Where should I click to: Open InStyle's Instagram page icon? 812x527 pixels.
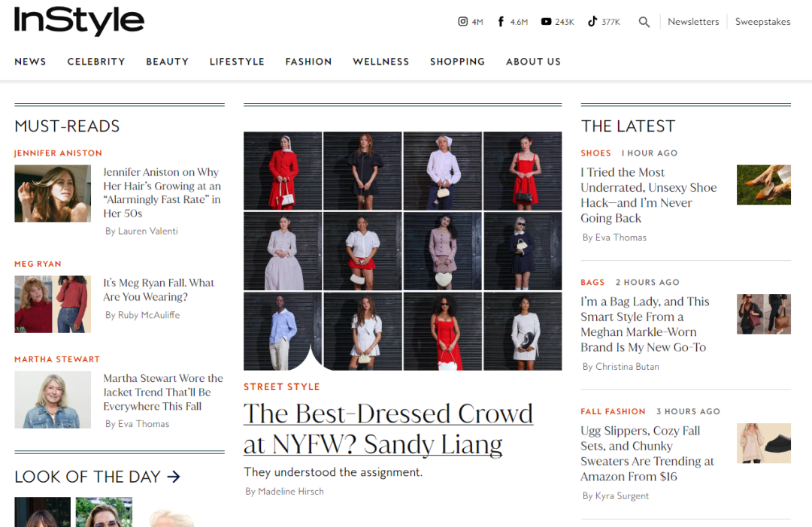[463, 21]
